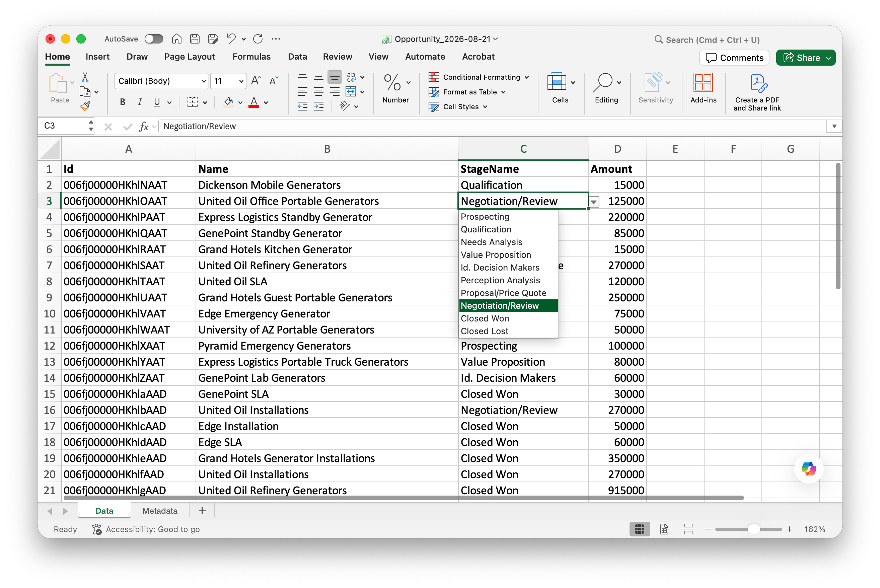This screenshot has width=880, height=588.
Task: Toggle left text alignment
Action: click(303, 92)
